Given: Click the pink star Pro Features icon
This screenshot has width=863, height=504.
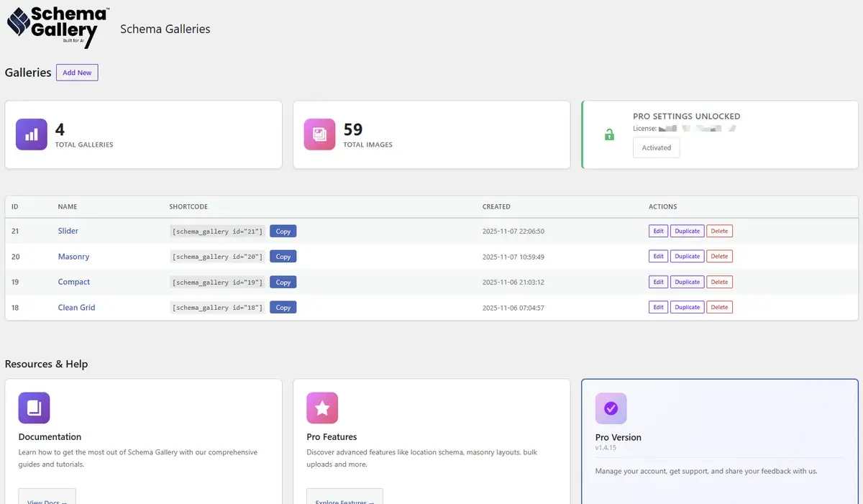Looking at the screenshot, I should point(322,408).
